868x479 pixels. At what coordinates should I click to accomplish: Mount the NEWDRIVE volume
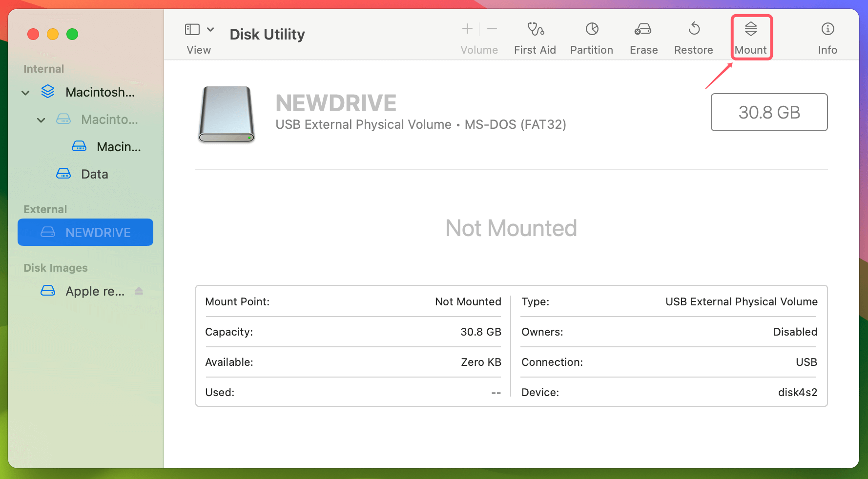pyautogui.click(x=751, y=37)
